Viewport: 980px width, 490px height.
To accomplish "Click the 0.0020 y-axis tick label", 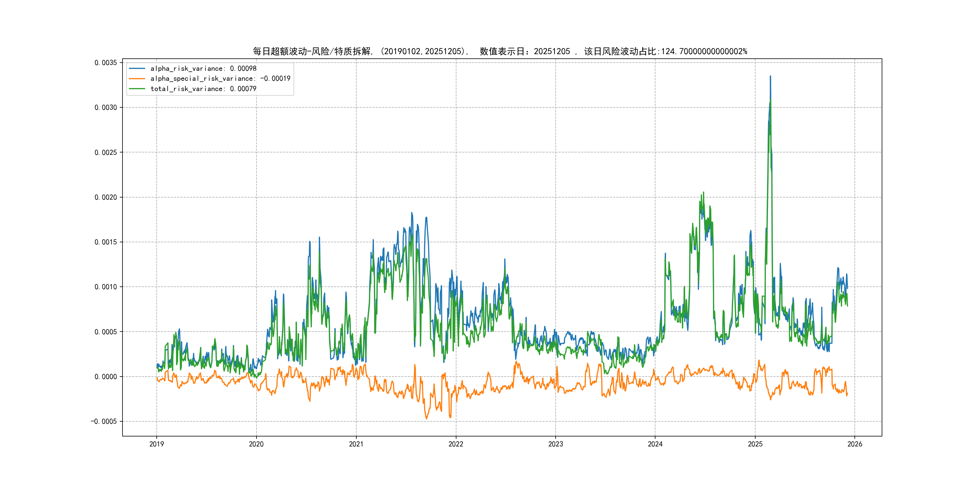I will [x=106, y=197].
